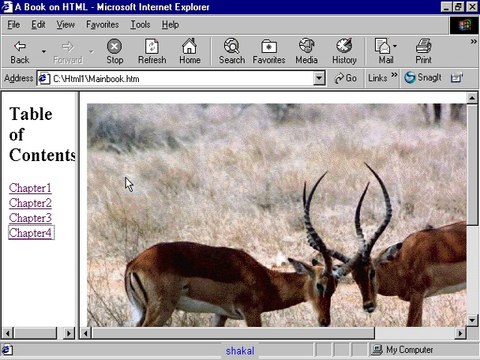
Task: Click main frame horizontal scrollbar thumb
Action: (x=233, y=333)
